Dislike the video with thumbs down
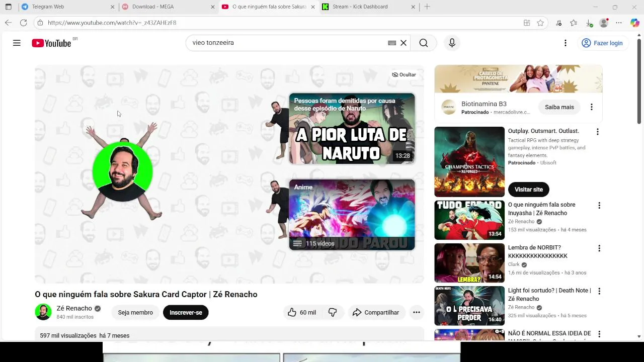Viewport: 644px width, 362px height. coord(333,313)
